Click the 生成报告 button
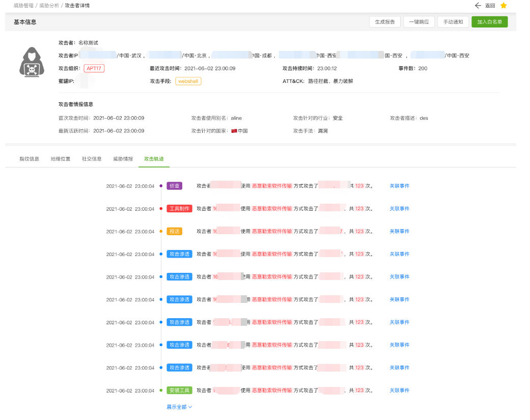This screenshot has height=420, width=530. [384, 22]
